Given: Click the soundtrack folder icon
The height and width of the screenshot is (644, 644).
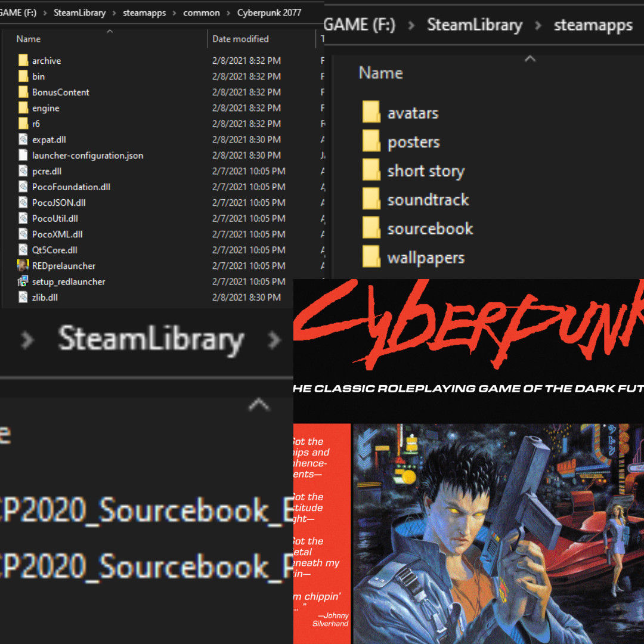Looking at the screenshot, I should pyautogui.click(x=371, y=199).
